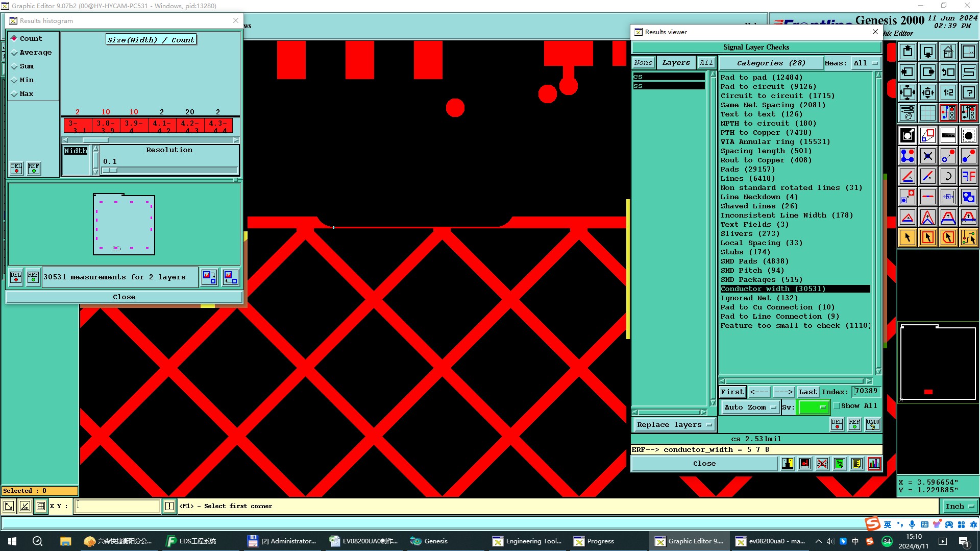Select the Sum radio option
980x551 pixels.
pyautogui.click(x=22, y=66)
